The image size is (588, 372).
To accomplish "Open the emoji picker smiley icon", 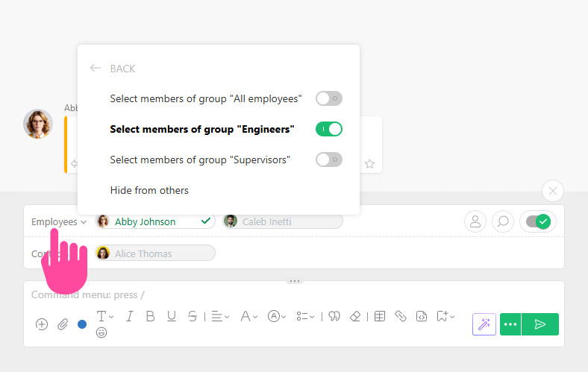I will click(101, 332).
